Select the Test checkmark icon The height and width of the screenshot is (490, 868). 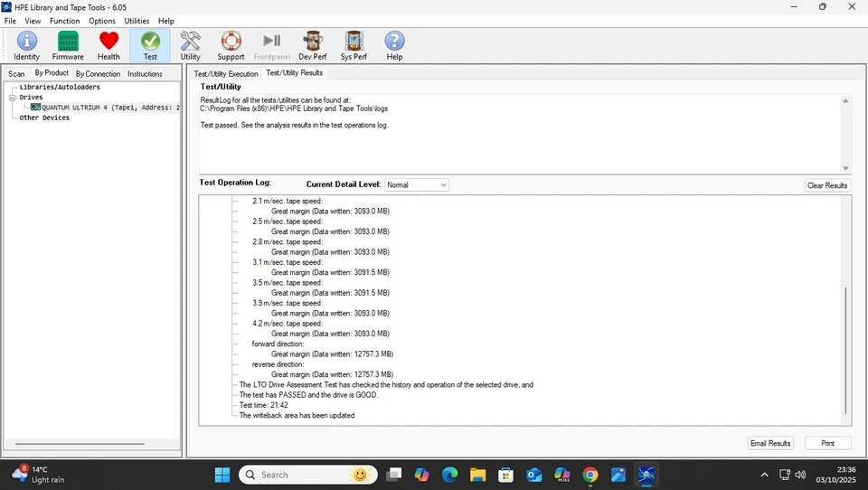(x=150, y=45)
